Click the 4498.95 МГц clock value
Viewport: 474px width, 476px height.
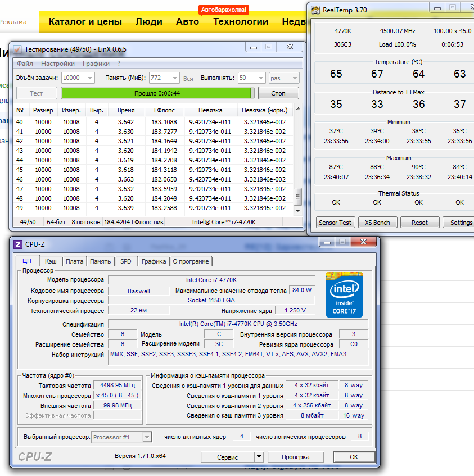click(x=118, y=385)
